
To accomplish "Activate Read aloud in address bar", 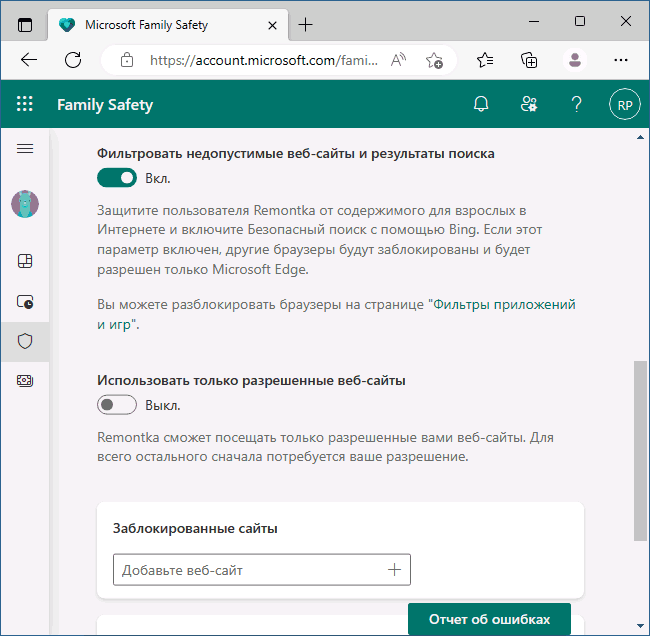I will click(398, 61).
